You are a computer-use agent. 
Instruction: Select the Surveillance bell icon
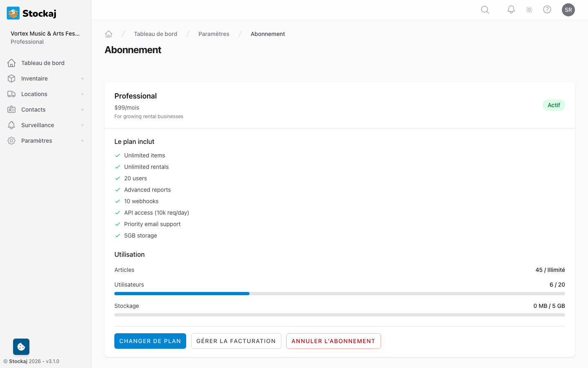pyautogui.click(x=11, y=125)
